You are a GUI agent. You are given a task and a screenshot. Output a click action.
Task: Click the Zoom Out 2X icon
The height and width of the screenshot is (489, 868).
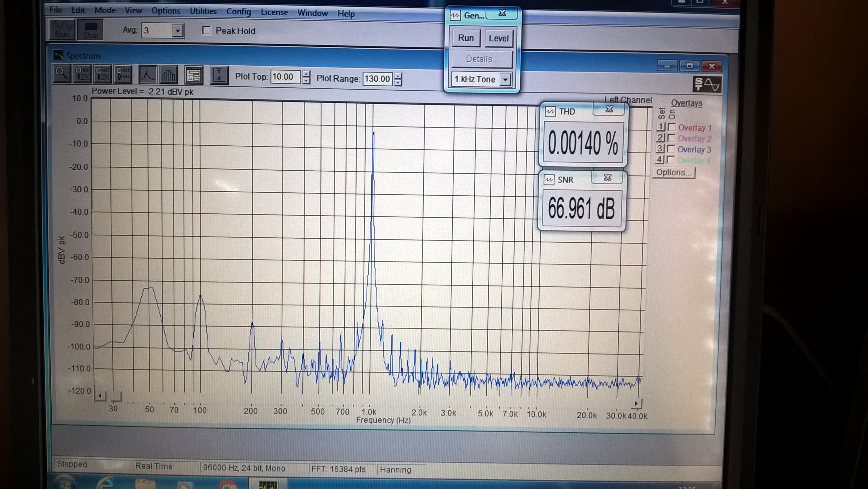(102, 74)
